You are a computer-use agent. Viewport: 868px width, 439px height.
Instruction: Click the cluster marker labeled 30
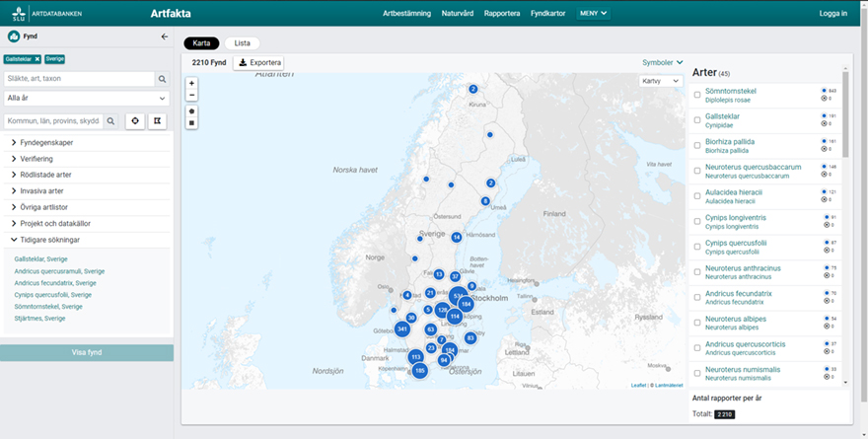[x=410, y=318]
